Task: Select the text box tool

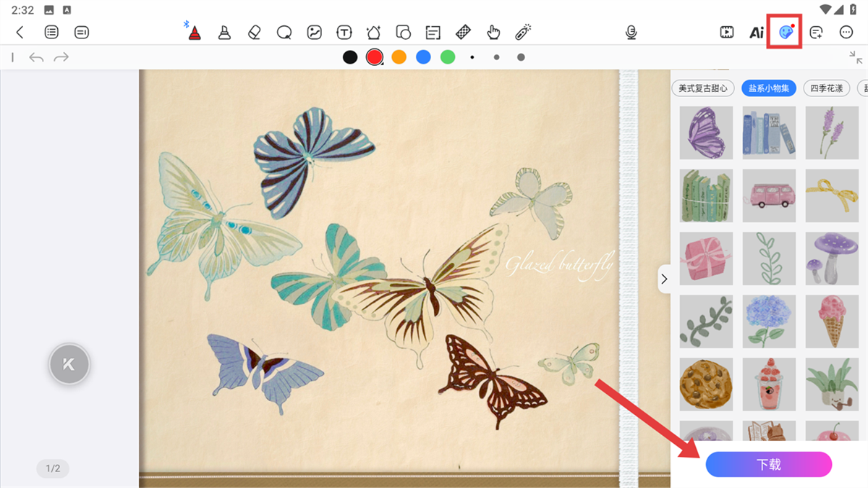Action: [x=344, y=32]
